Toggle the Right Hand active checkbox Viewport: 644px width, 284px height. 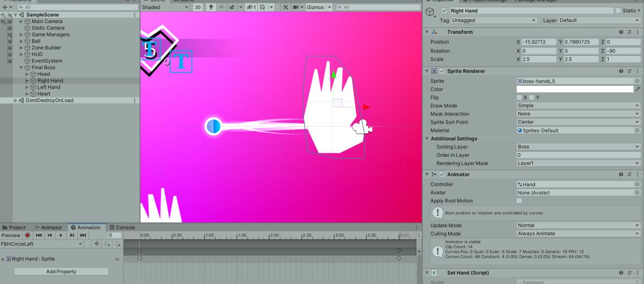(444, 11)
